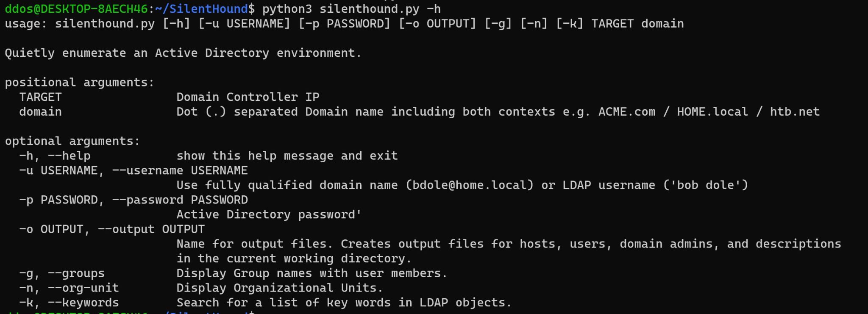Click the bdole@home.local example text
The image size is (868, 314).
tap(469, 185)
